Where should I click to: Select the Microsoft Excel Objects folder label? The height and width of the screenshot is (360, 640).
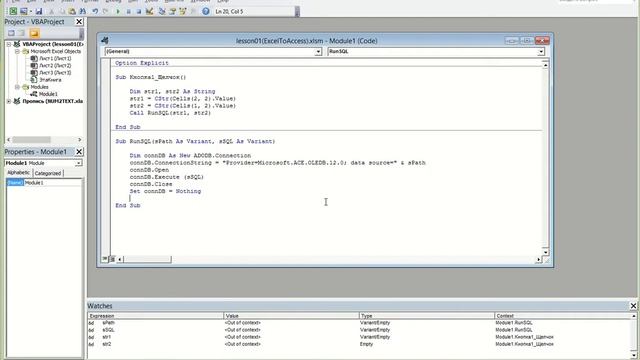pos(56,51)
